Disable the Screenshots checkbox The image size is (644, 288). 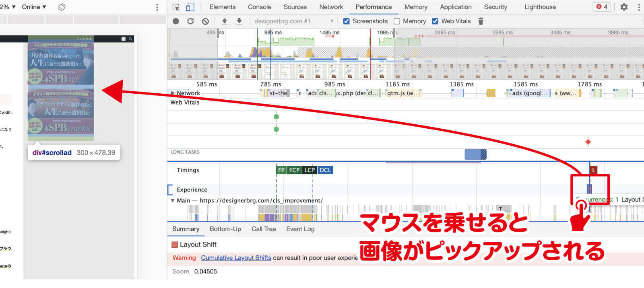[x=346, y=21]
